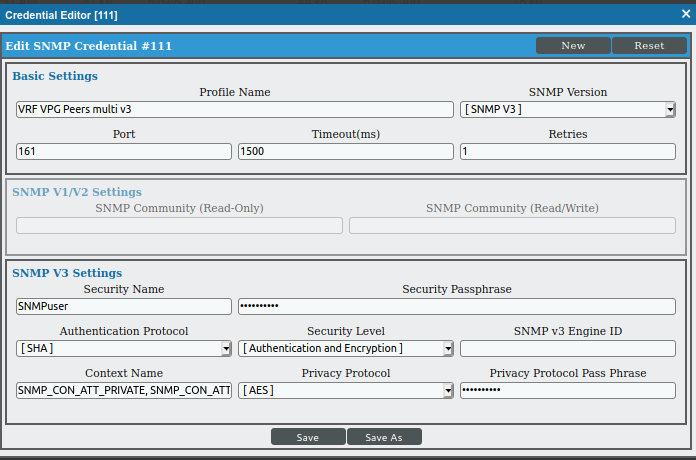This screenshot has width=696, height=460.
Task: Select the Timeout(ms) field
Action: (x=346, y=152)
